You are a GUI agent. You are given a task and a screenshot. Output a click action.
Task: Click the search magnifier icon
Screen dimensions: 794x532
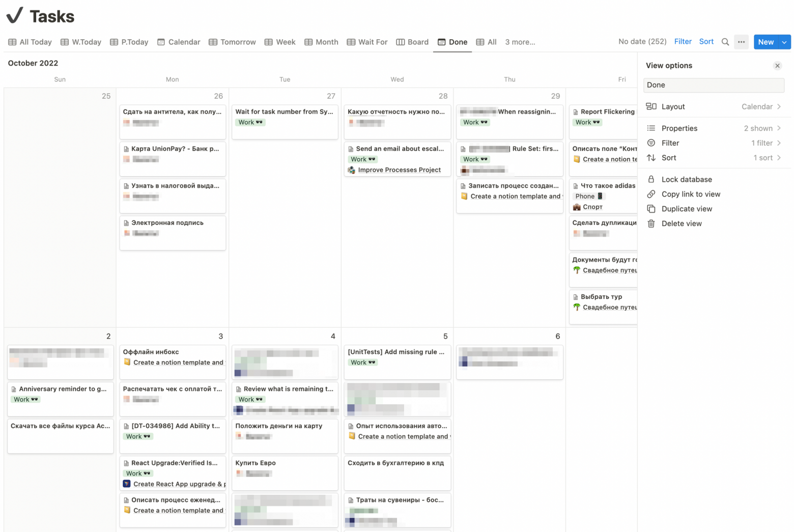tap(725, 42)
